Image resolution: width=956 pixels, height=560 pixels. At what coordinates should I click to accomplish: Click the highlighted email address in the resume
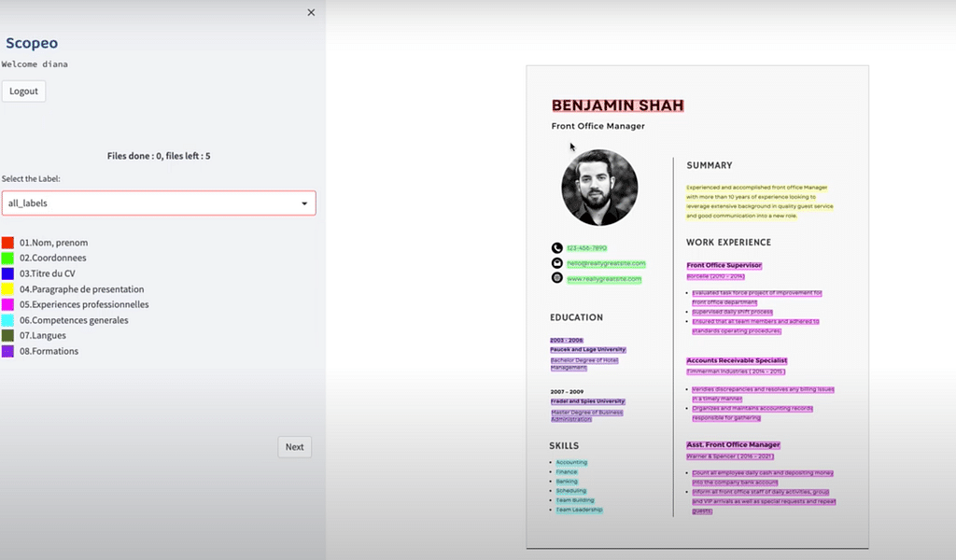pos(605,264)
